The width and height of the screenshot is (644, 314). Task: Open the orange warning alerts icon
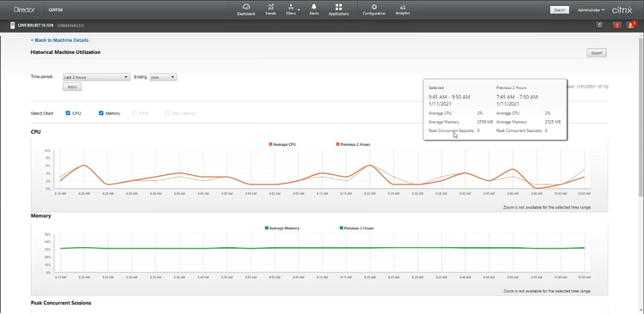tap(630, 26)
